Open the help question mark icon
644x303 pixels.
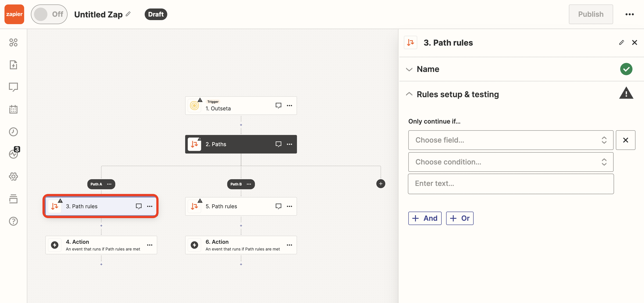pyautogui.click(x=13, y=221)
